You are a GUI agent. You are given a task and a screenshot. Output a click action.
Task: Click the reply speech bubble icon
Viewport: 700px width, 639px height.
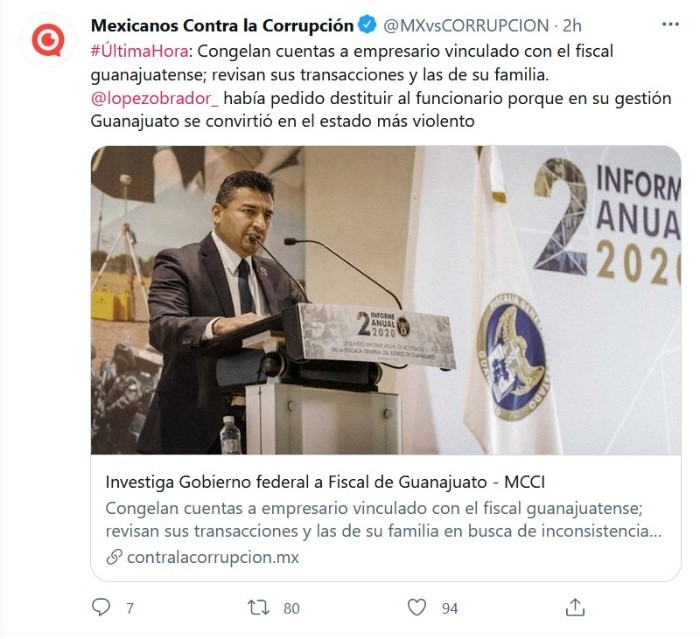pyautogui.click(x=101, y=607)
